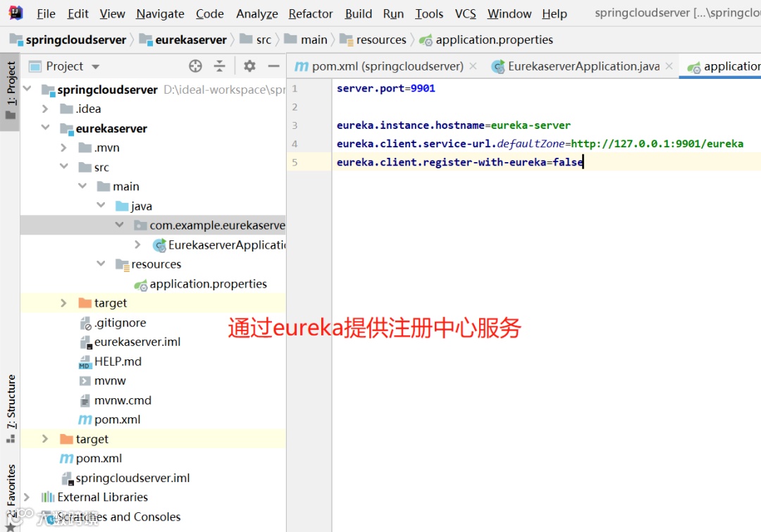This screenshot has height=532, width=761.
Task: Click the collapse all icon in Project panel
Action: click(219, 66)
